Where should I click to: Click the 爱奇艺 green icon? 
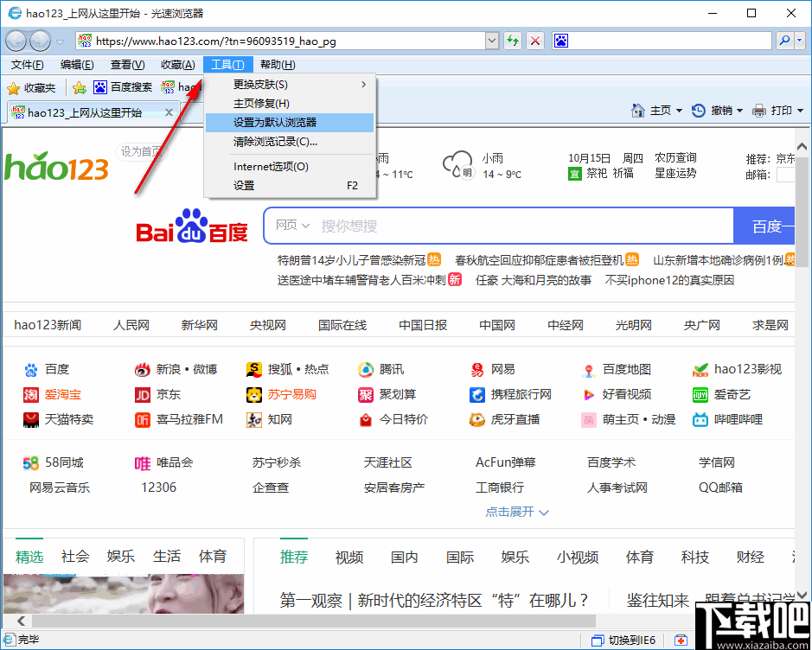tap(700, 395)
